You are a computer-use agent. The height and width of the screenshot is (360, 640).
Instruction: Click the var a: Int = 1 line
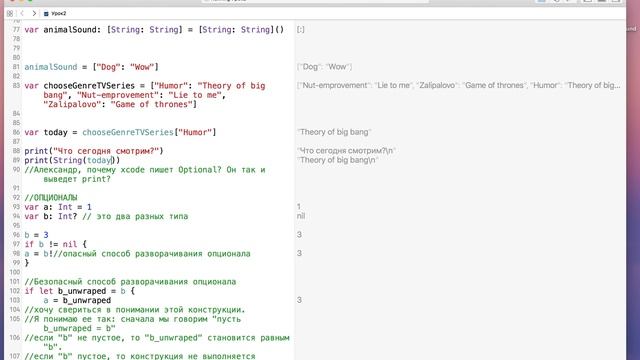[58, 207]
